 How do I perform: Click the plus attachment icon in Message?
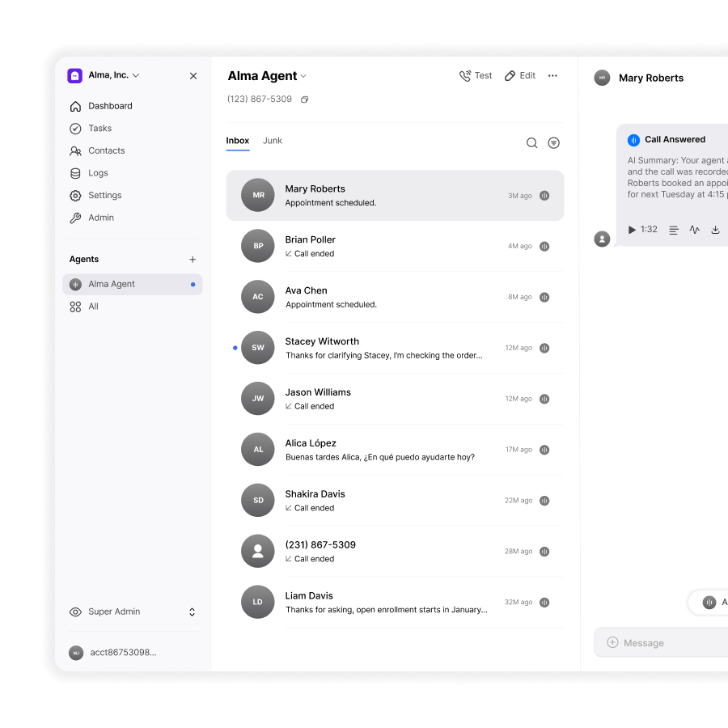tap(613, 642)
